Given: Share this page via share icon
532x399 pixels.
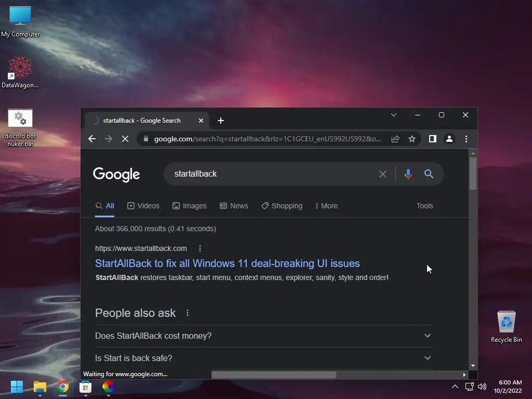Looking at the screenshot, I should 395,139.
